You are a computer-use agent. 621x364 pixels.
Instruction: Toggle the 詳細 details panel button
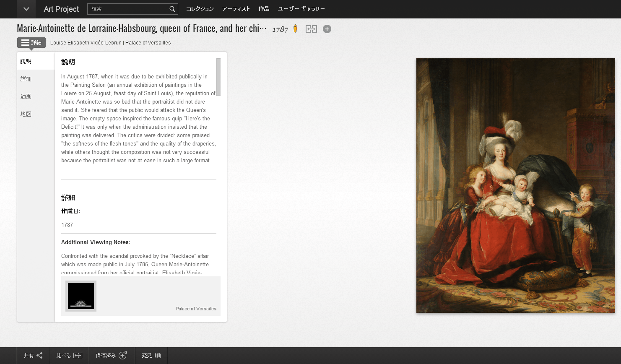tap(31, 43)
